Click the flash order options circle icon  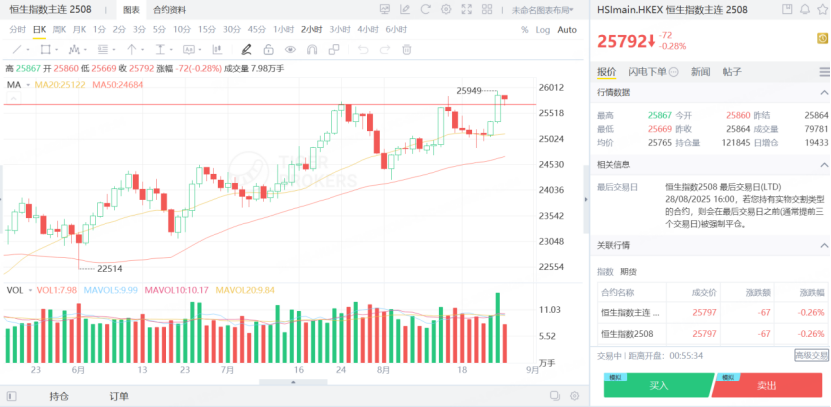click(x=674, y=72)
